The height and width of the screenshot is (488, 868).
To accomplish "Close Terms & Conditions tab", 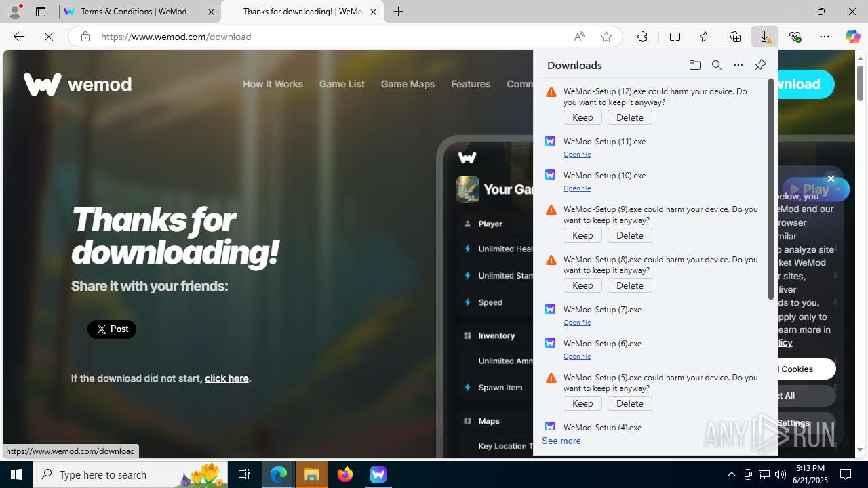I will 211,12.
